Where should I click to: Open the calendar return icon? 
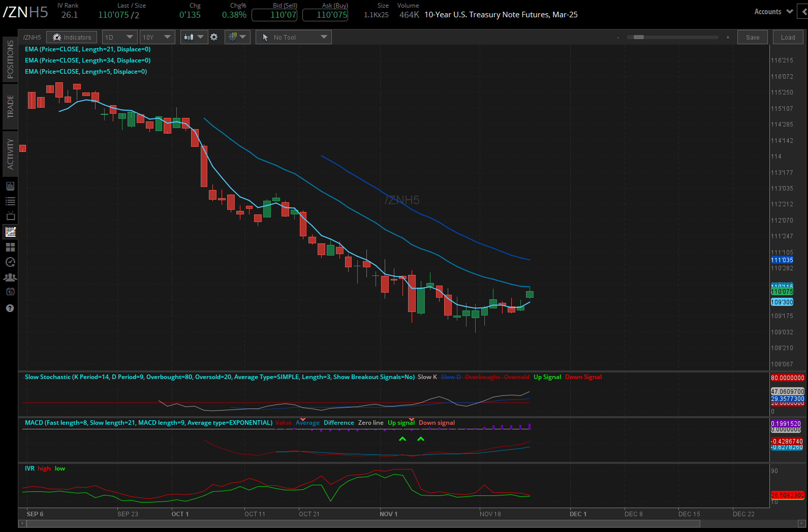click(10, 292)
